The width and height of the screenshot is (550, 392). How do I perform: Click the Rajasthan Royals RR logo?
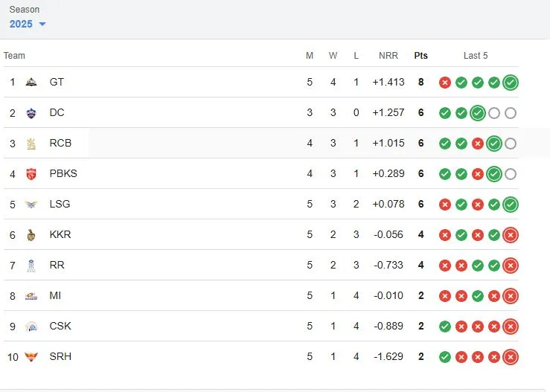[x=31, y=266]
